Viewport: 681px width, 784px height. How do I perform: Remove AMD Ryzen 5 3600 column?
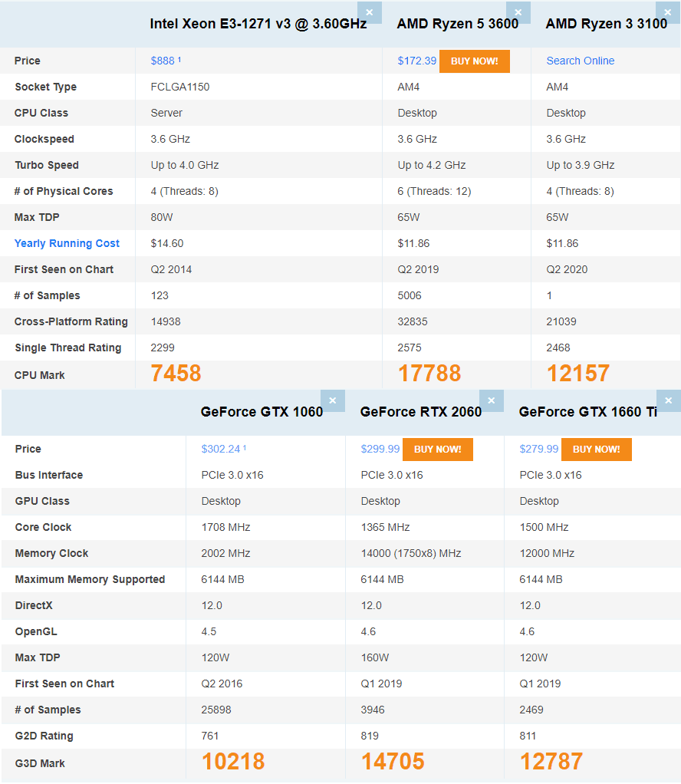(x=518, y=12)
